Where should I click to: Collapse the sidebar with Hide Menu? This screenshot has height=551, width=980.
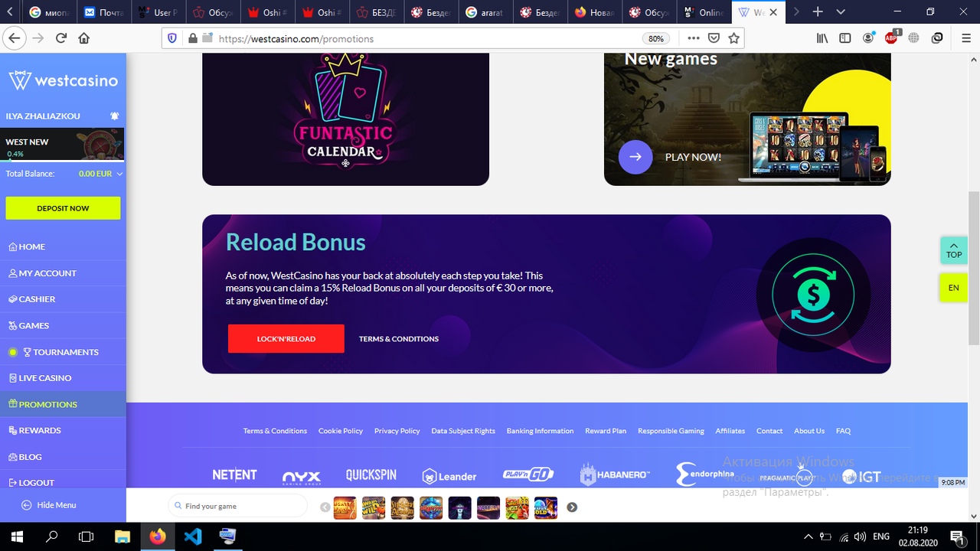click(49, 505)
